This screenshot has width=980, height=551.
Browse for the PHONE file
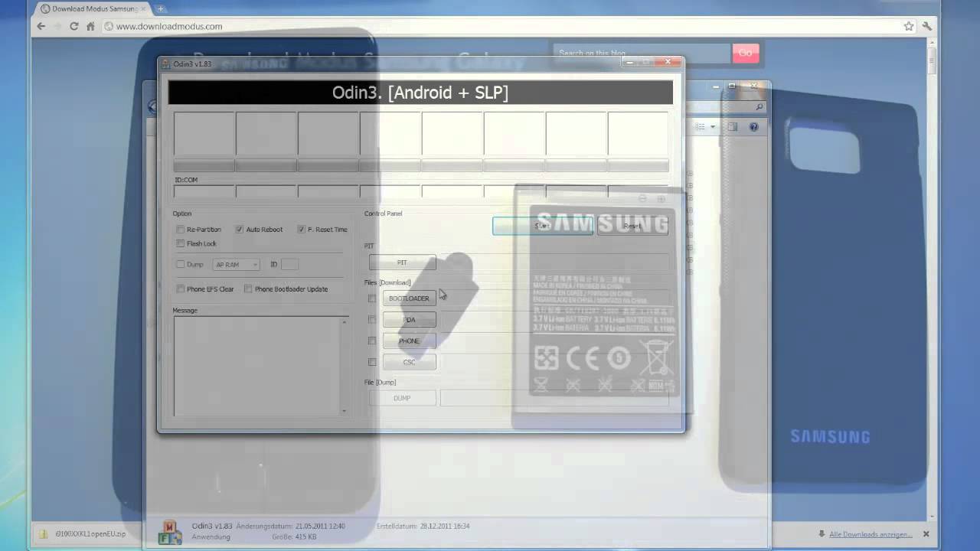tap(409, 341)
